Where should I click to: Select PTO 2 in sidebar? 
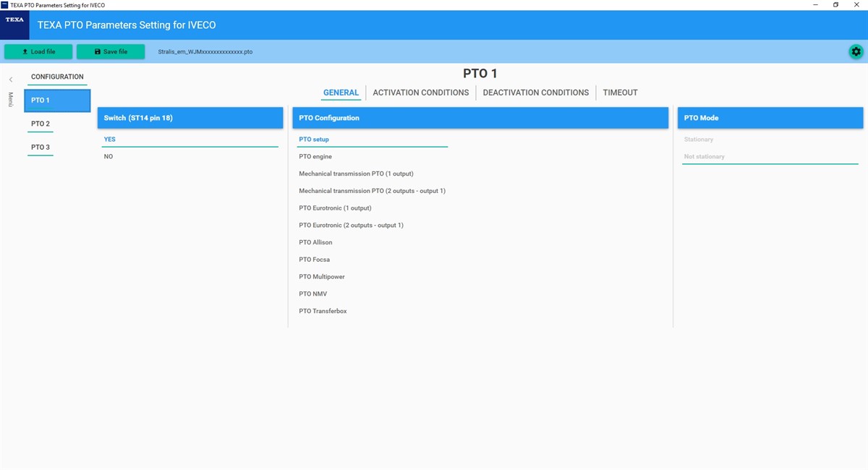point(41,124)
